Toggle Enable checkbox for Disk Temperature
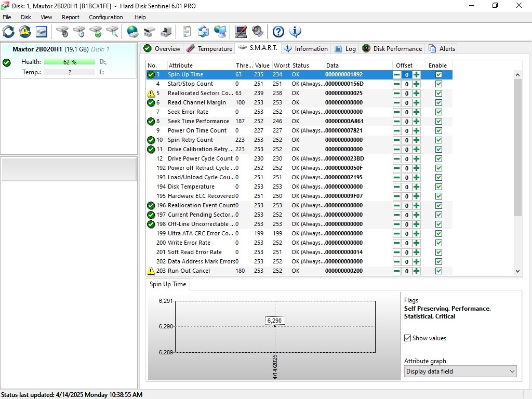The width and height of the screenshot is (532, 399). pyautogui.click(x=438, y=187)
